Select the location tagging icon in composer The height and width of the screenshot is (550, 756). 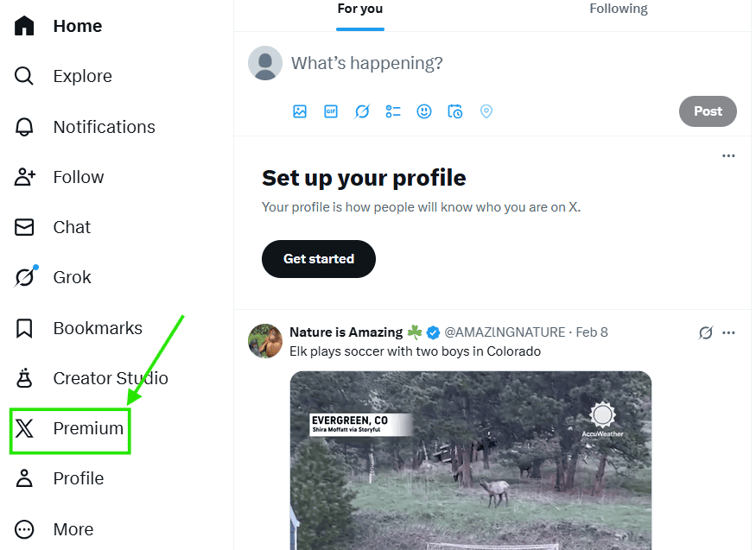coord(486,111)
